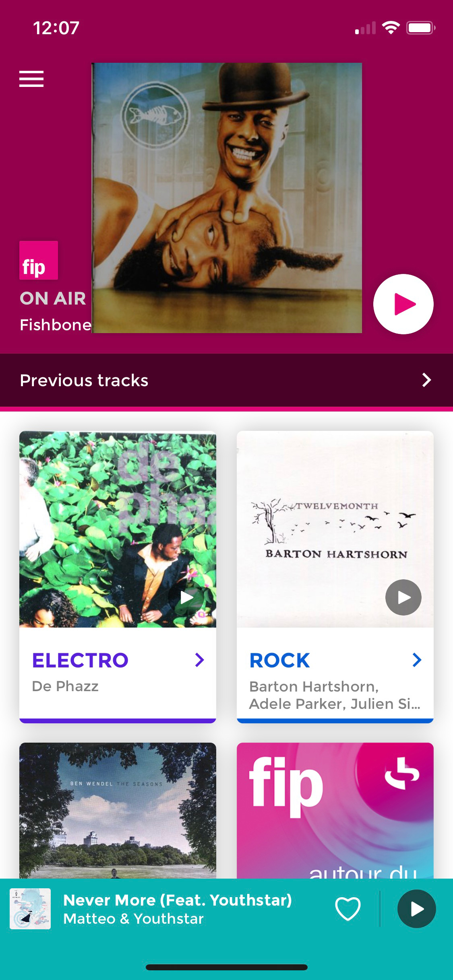The image size is (453, 980).
Task: Play the fip live stream
Action: [x=403, y=304]
